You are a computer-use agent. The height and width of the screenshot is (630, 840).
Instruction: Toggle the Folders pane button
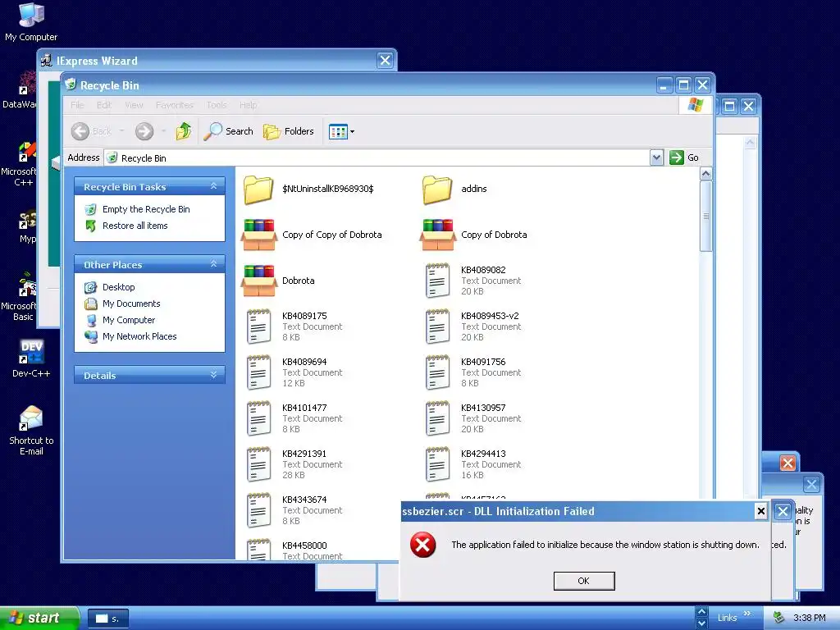click(289, 131)
